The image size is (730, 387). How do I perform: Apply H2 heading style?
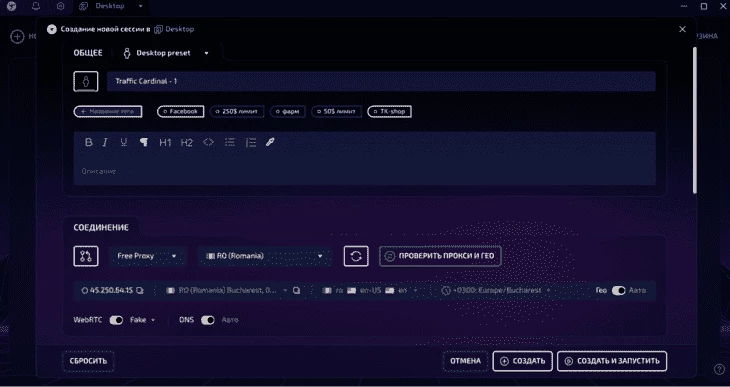pyautogui.click(x=187, y=143)
